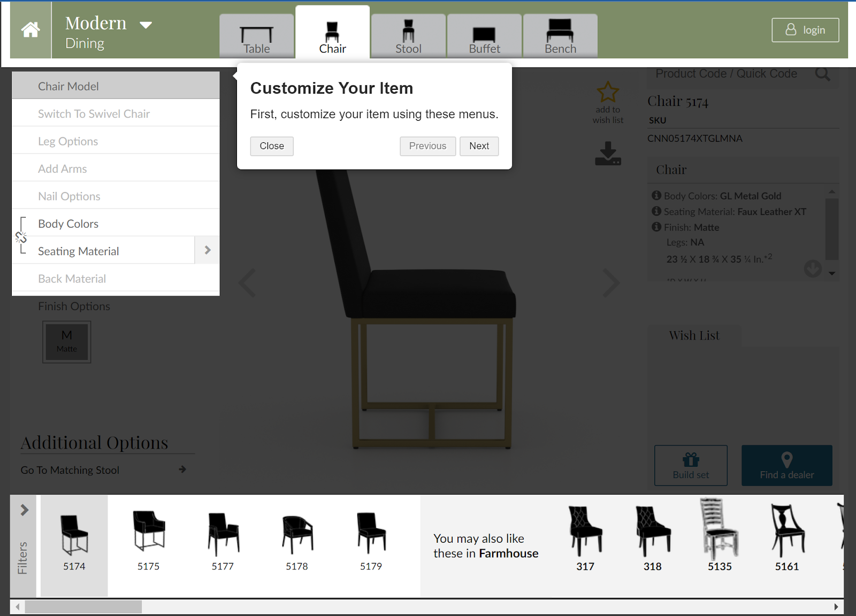Click the SKU code CNN05174XTGLMNA

click(x=695, y=138)
